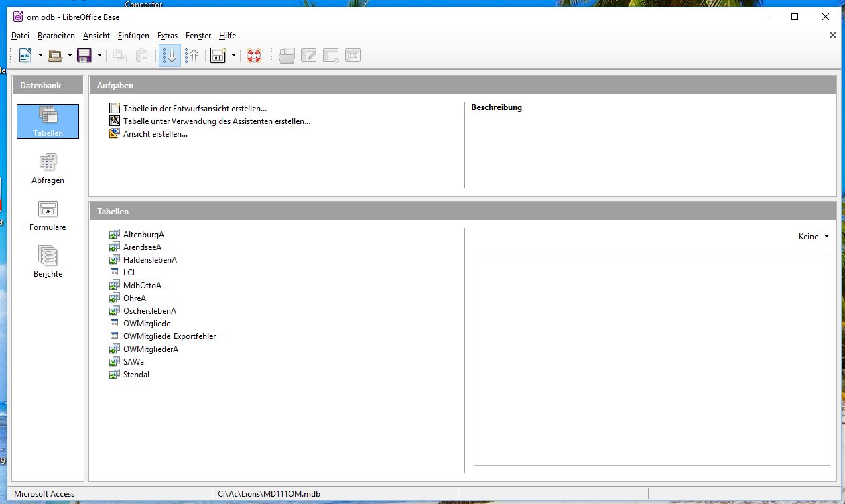Expand the Open file dropdown arrow
This screenshot has height=504, width=845.
70,56
